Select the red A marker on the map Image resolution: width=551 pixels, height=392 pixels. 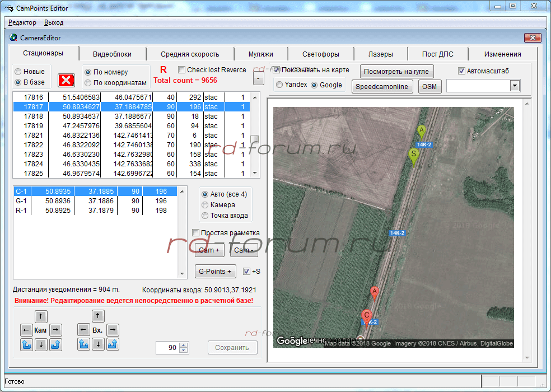pyautogui.click(x=375, y=293)
